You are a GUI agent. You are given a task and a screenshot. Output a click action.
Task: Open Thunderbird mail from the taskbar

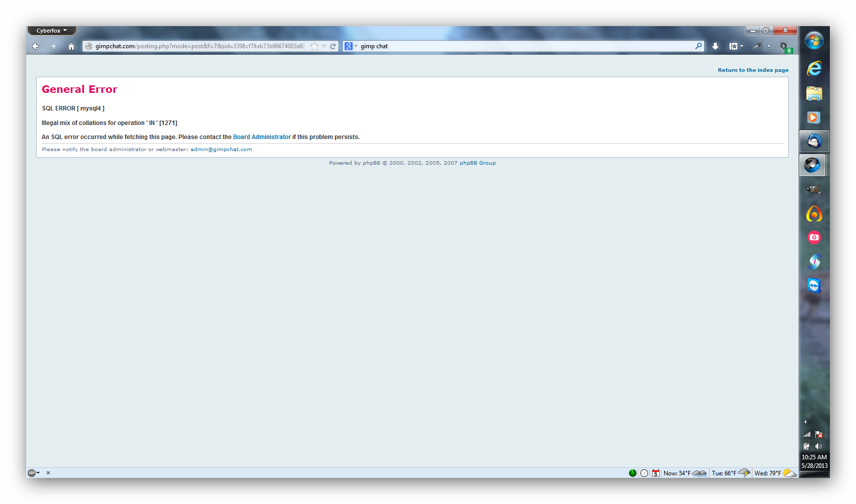814,141
